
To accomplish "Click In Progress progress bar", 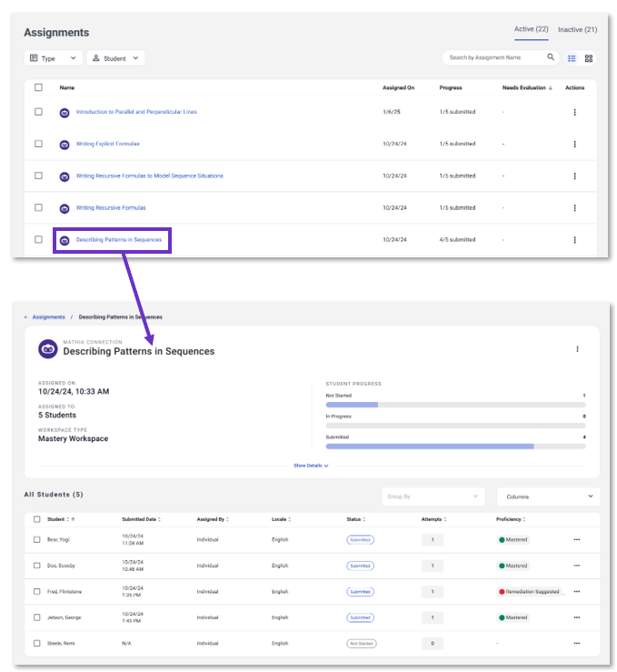I will tap(455, 426).
